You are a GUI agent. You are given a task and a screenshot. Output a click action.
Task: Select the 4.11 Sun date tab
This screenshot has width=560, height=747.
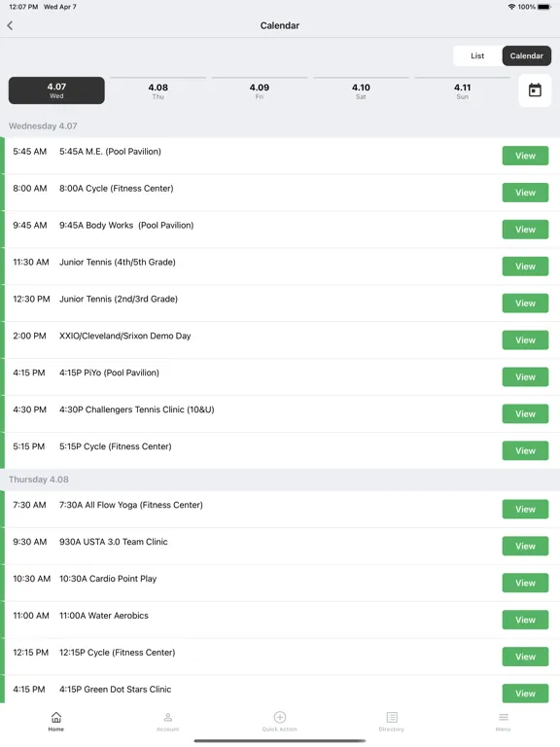463,90
